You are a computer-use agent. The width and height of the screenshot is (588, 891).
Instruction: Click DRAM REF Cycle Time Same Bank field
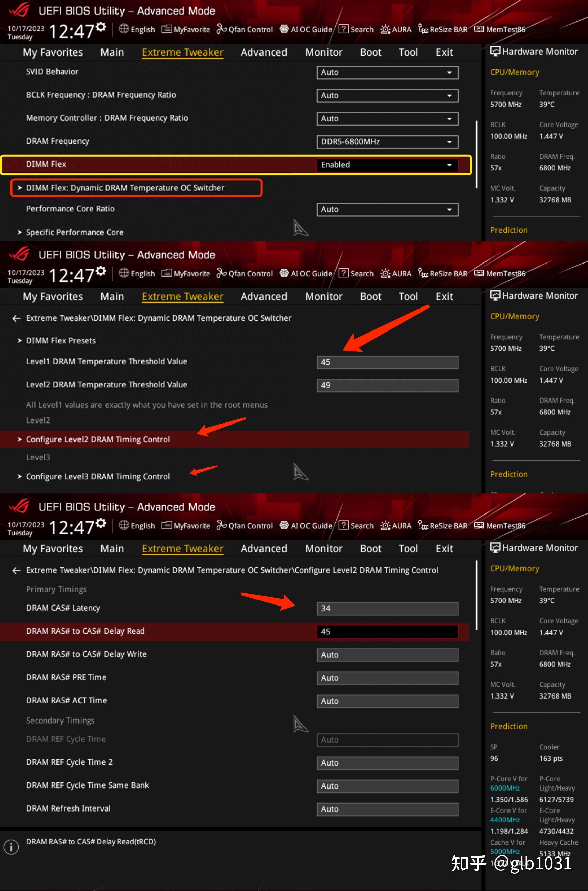point(387,786)
